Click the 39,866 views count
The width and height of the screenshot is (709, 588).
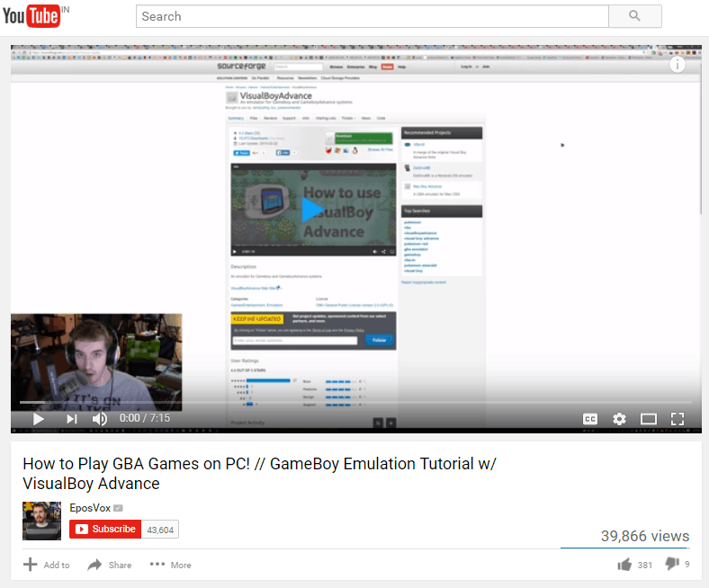tap(645, 536)
